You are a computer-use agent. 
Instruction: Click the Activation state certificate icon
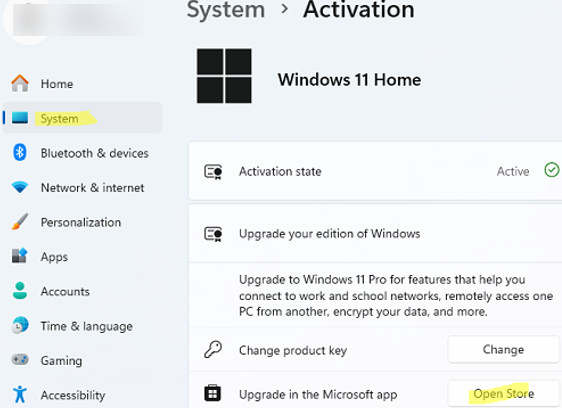(213, 172)
